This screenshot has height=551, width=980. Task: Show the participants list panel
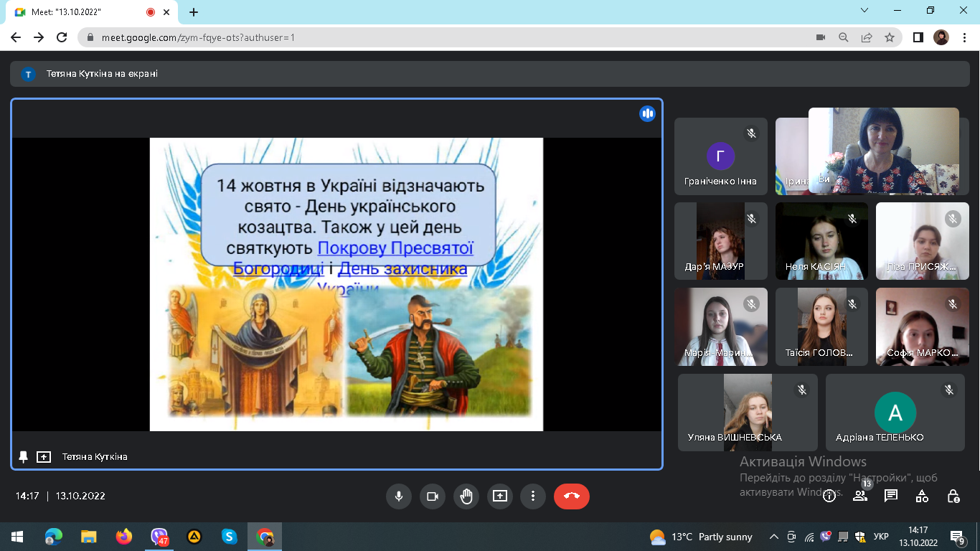860,496
